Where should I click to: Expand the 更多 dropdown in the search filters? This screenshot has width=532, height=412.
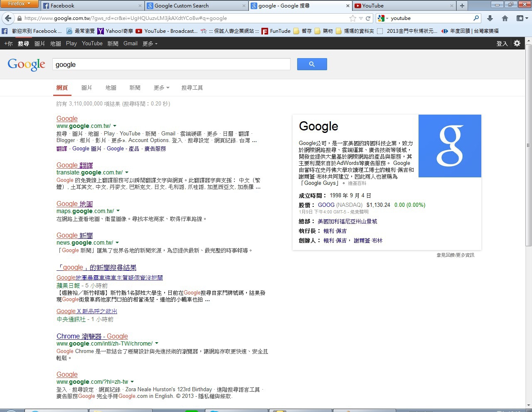161,88
